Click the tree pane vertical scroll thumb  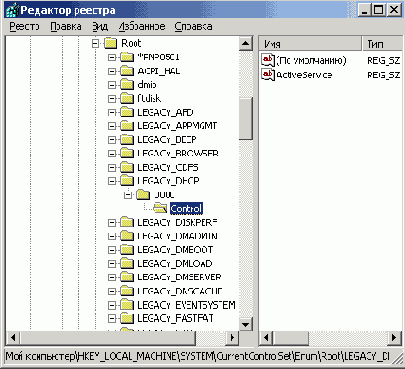246,118
